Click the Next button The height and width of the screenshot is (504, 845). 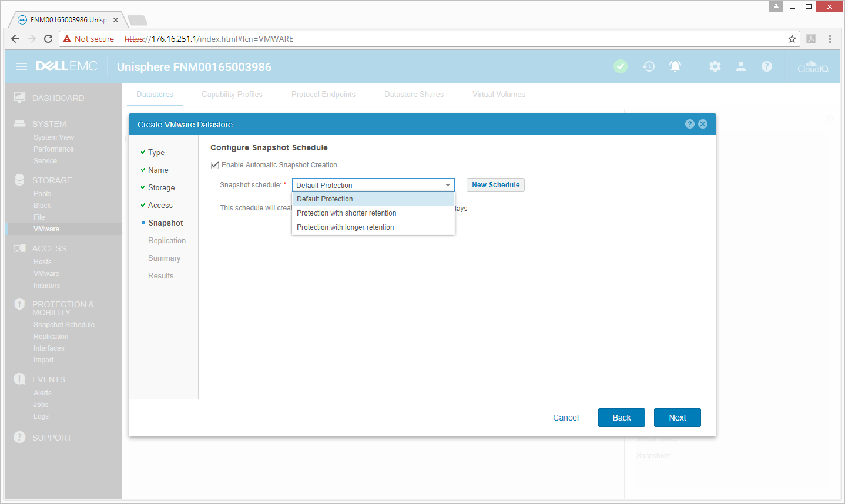click(x=678, y=418)
